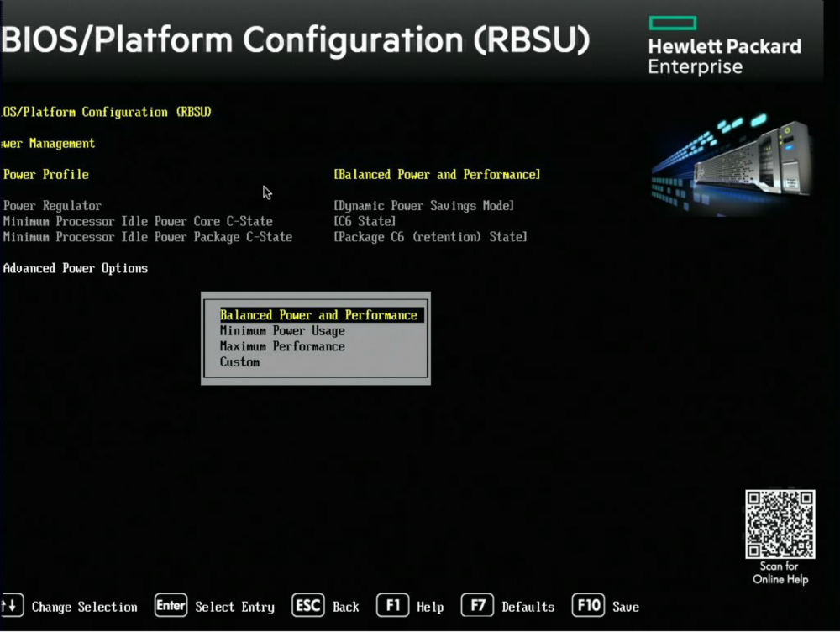Image resolution: width=840 pixels, height=632 pixels.
Task: Click the [Package C6 (retention) State] value
Action: [430, 237]
